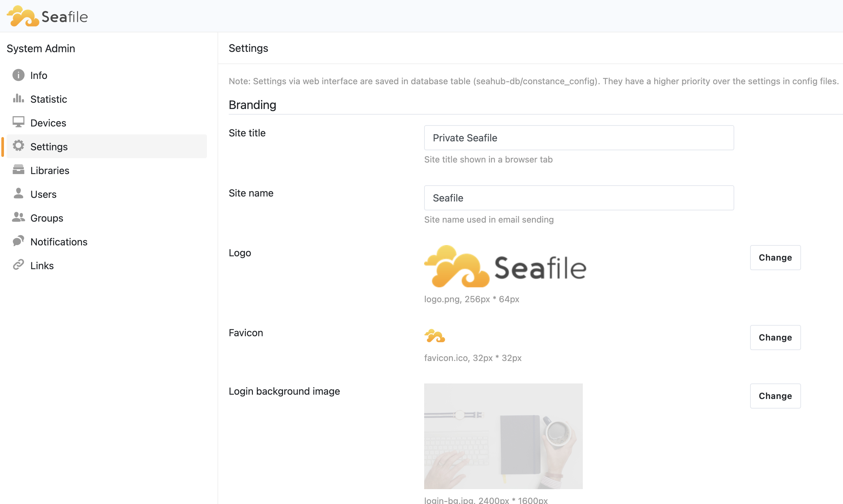Open the Users management page
Screen dimensions: 843x504
coord(107,194)
